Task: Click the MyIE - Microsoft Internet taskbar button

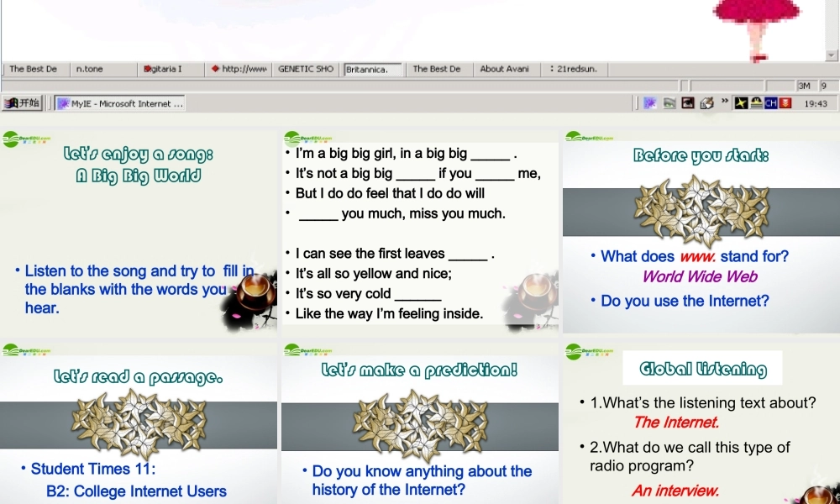Action: pyautogui.click(x=120, y=103)
